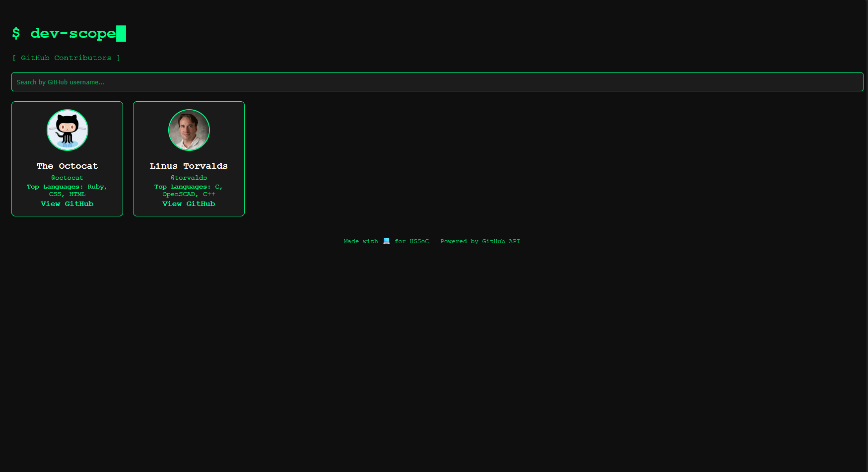This screenshot has width=868, height=472.
Task: Click the GitHub Contributors subtitle
Action: 66,58
